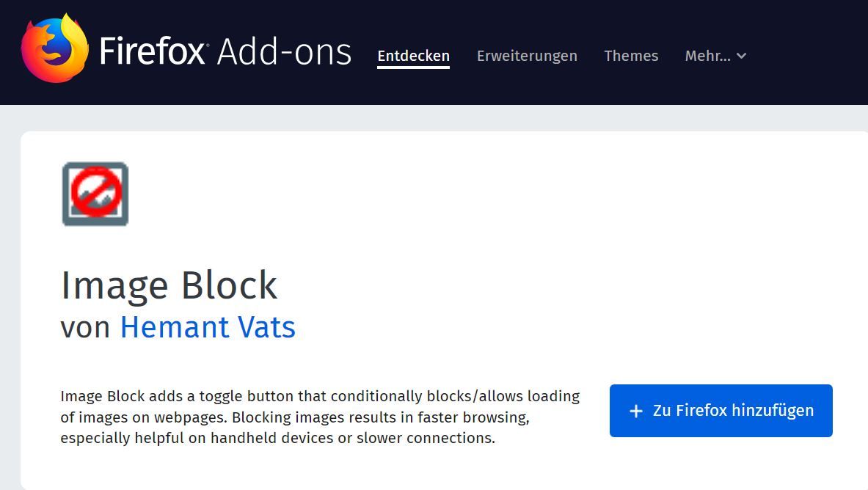Click the Image Block add-on icon
This screenshot has height=490, width=868.
point(95,194)
